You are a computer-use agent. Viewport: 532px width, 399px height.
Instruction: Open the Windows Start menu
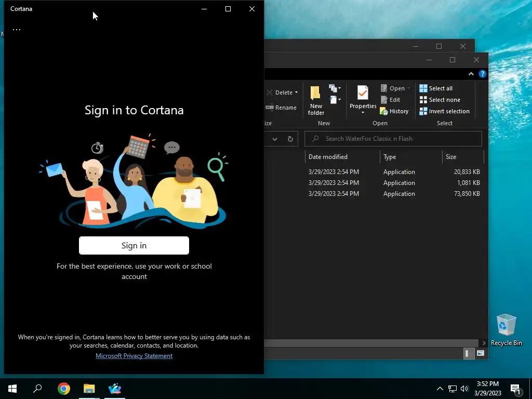(12, 389)
